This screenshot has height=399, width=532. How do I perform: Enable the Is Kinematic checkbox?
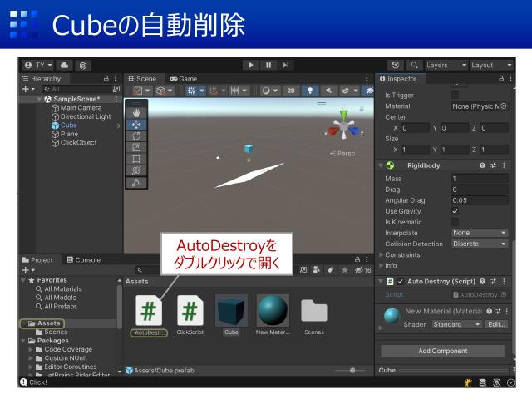tap(455, 222)
